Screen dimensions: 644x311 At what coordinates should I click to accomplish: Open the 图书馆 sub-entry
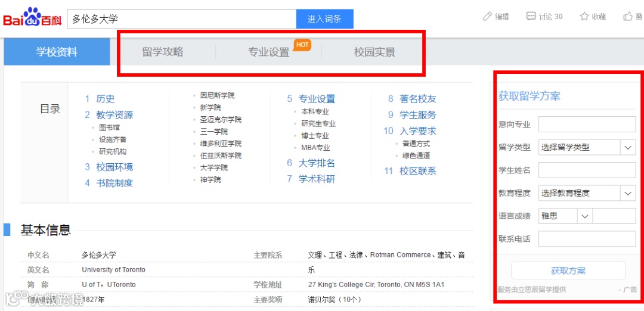[110, 127]
